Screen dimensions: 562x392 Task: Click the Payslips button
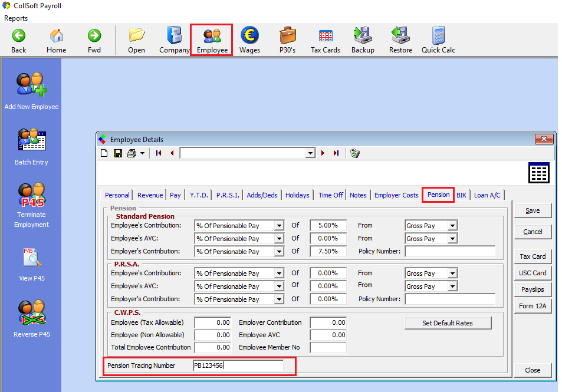click(533, 289)
